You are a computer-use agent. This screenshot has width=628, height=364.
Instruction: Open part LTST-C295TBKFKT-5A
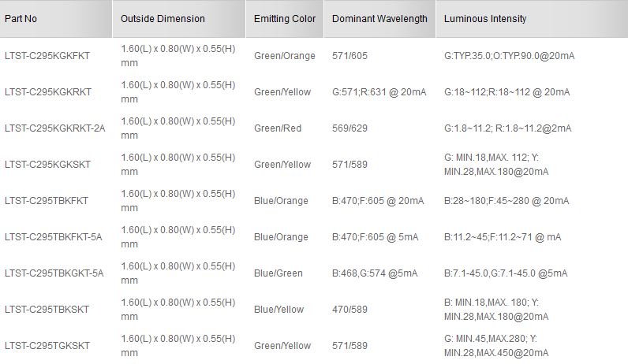pyautogui.click(x=54, y=237)
